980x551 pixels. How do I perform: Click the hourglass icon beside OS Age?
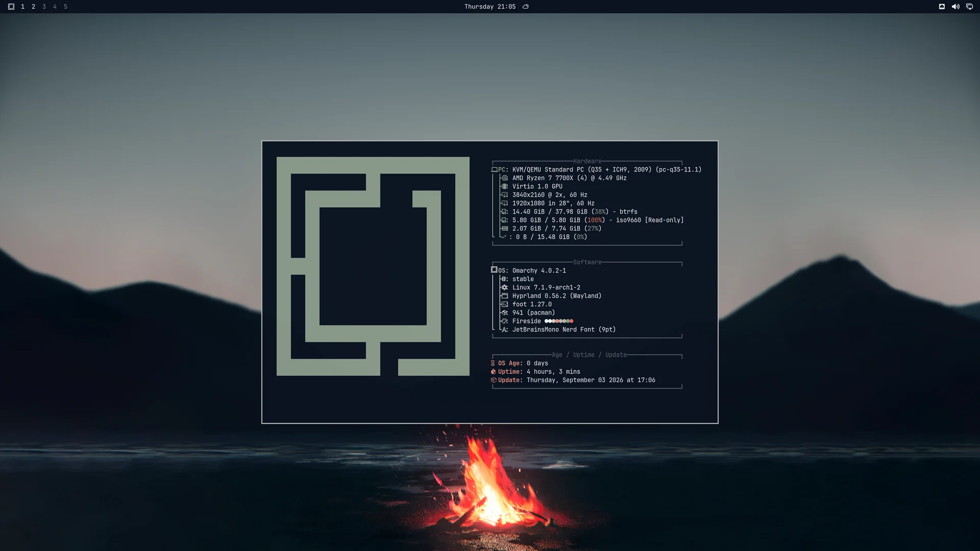[493, 363]
